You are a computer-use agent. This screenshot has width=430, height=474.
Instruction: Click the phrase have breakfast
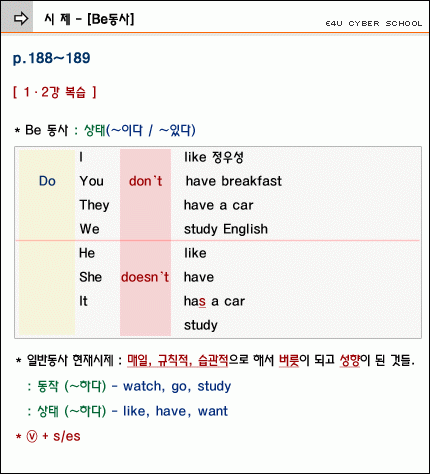click(x=234, y=181)
